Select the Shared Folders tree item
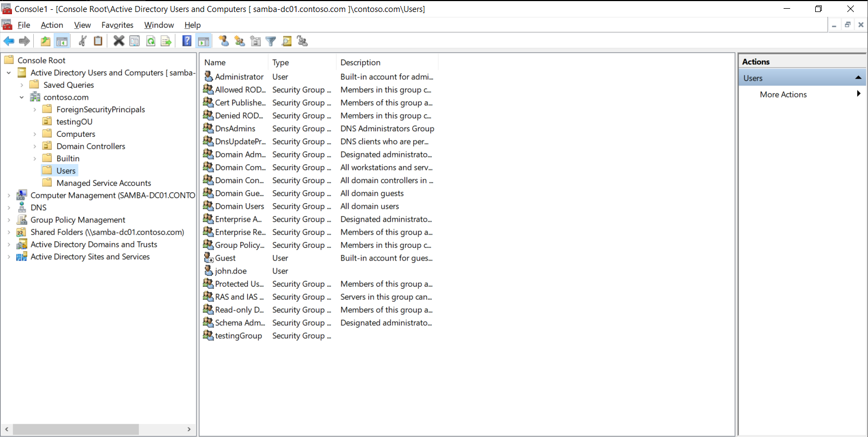The image size is (868, 437). pyautogui.click(x=107, y=232)
